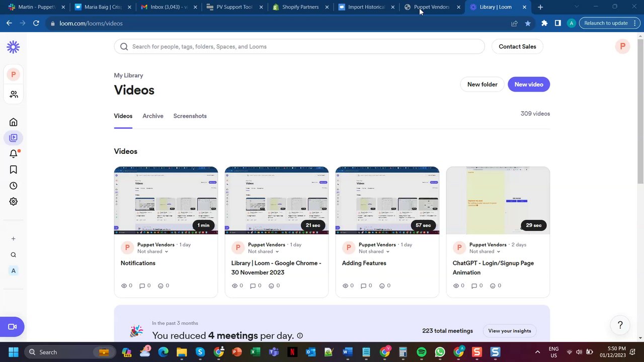Click the New folder button
The image size is (644, 362).
point(482,84)
